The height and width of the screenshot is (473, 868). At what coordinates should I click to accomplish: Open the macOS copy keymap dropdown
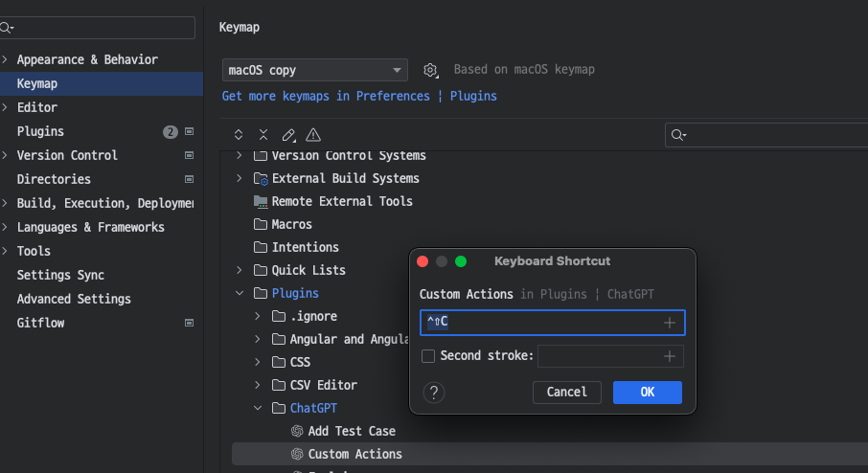[315, 70]
